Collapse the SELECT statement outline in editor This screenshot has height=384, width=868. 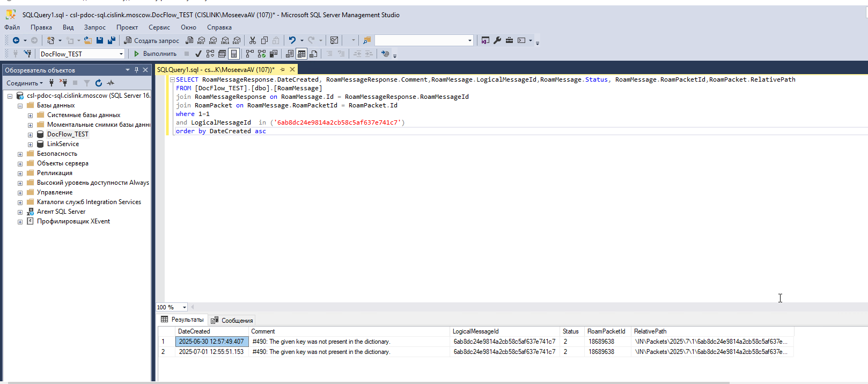point(172,79)
